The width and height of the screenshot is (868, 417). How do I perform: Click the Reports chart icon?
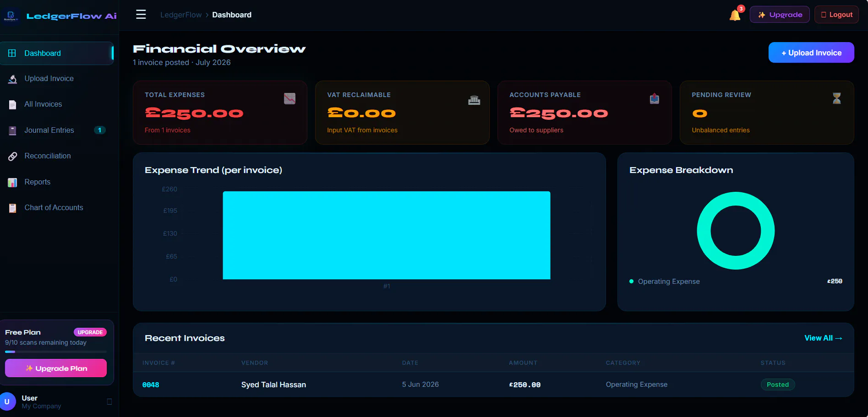click(12, 182)
